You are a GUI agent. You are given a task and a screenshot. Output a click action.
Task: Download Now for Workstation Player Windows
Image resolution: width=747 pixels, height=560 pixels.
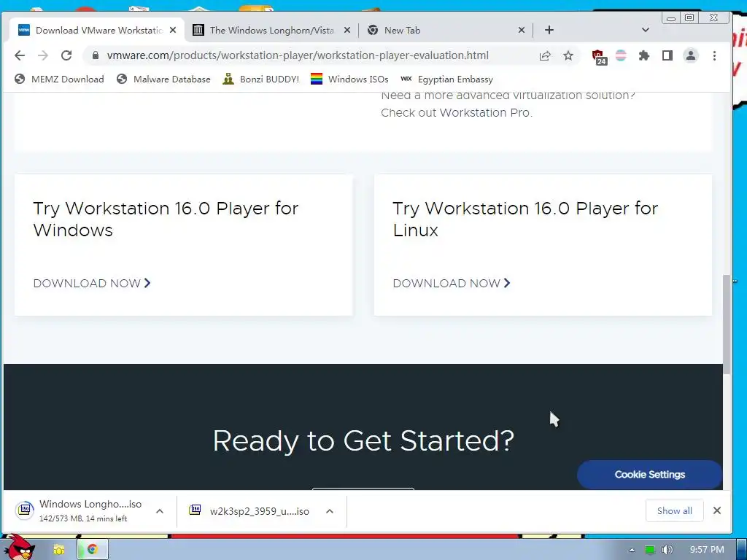pos(92,284)
